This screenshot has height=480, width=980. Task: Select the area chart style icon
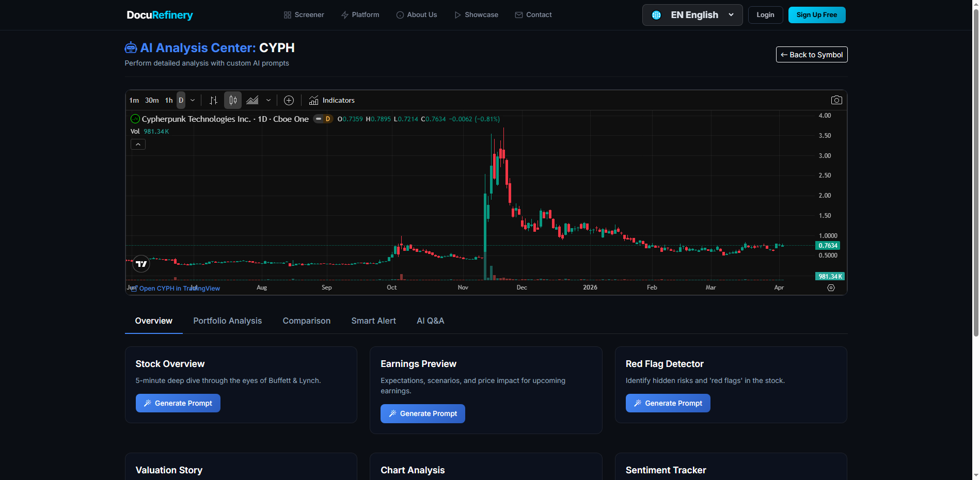point(252,100)
